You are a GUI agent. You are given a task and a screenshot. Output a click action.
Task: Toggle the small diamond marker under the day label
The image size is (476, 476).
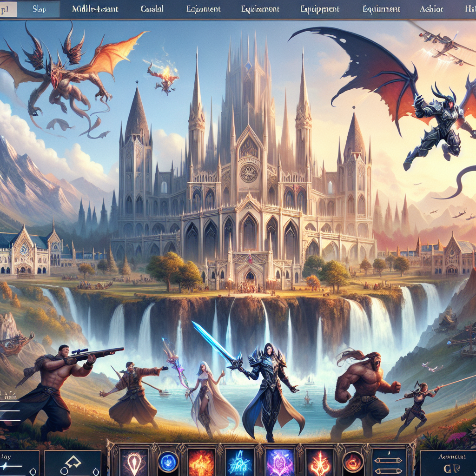pyautogui.click(x=33, y=471)
